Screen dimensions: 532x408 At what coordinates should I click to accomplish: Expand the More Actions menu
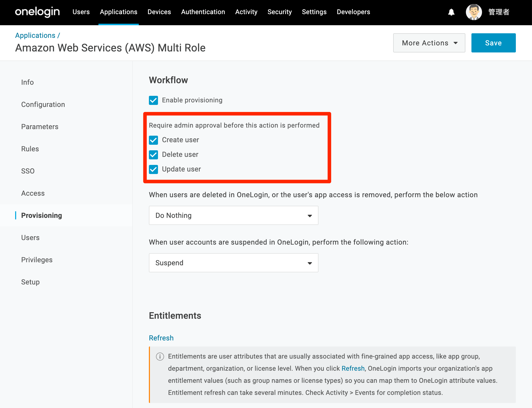click(429, 43)
